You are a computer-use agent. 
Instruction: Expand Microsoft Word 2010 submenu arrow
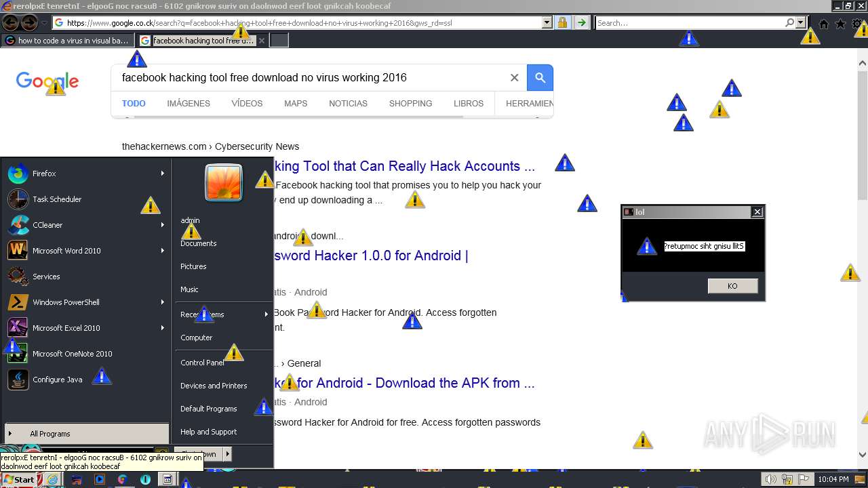[163, 251]
